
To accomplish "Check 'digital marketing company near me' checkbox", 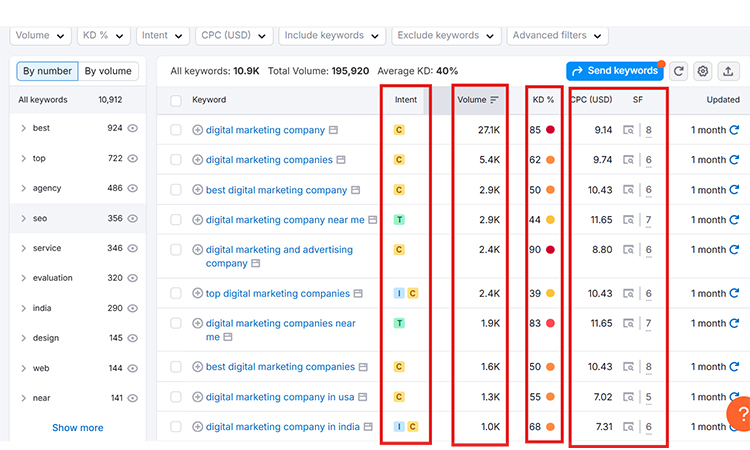I will coord(176,220).
